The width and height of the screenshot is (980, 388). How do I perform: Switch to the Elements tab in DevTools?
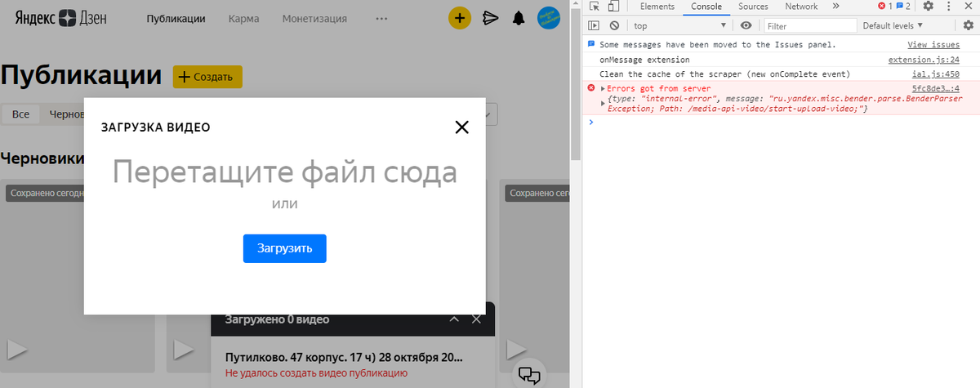point(657,7)
